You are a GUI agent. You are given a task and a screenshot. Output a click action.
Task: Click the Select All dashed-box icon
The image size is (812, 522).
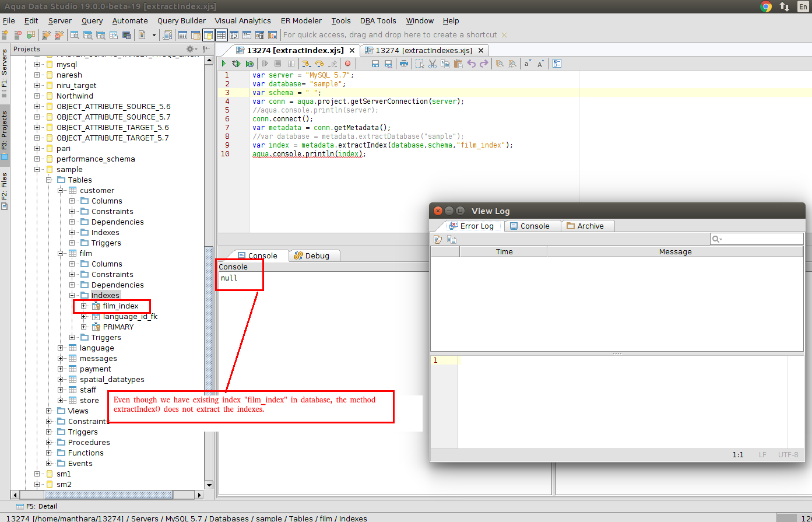419,64
